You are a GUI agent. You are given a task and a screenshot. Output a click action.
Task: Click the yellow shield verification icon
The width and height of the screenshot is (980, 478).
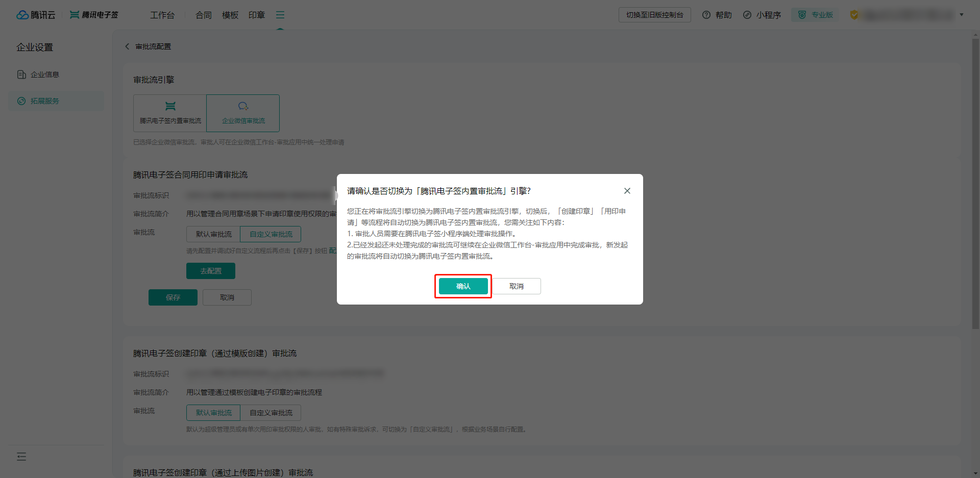[x=854, y=15]
